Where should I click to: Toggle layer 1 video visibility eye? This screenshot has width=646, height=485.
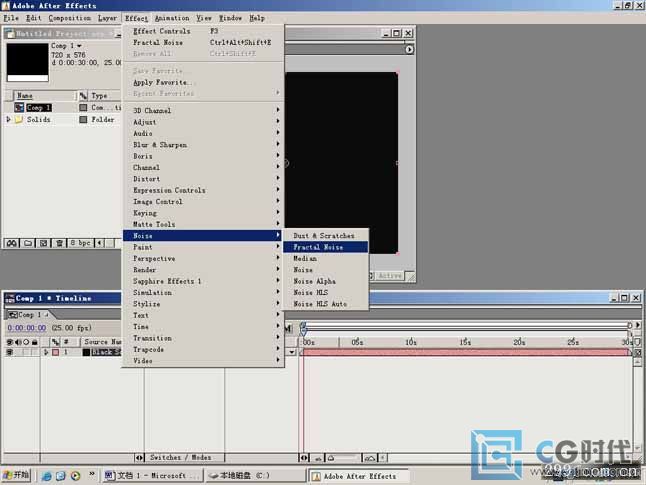(10, 352)
